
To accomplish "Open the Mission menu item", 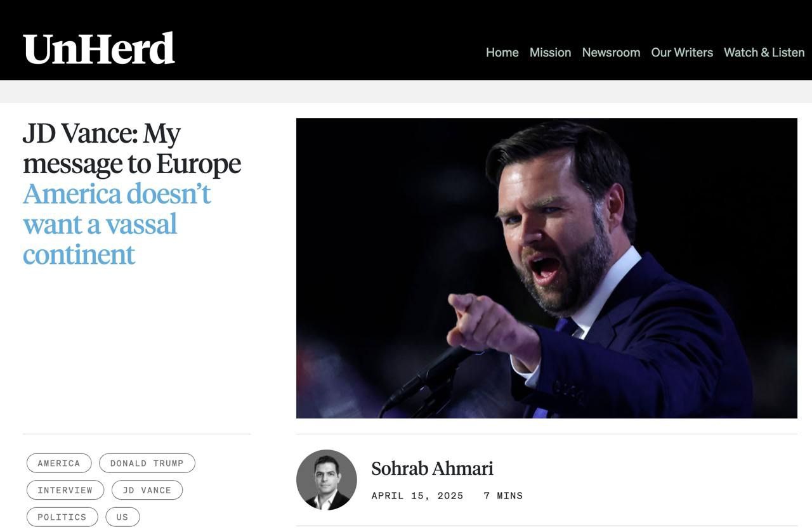I will [550, 53].
